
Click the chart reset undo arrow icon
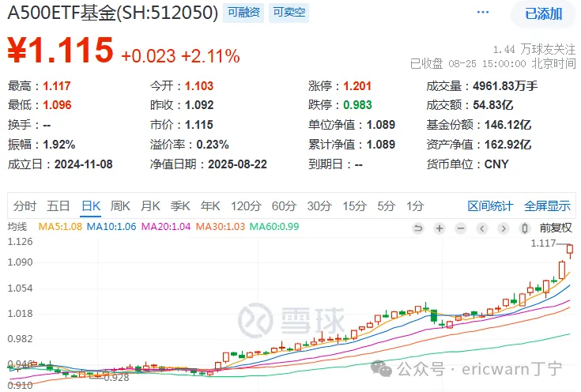[418, 228]
